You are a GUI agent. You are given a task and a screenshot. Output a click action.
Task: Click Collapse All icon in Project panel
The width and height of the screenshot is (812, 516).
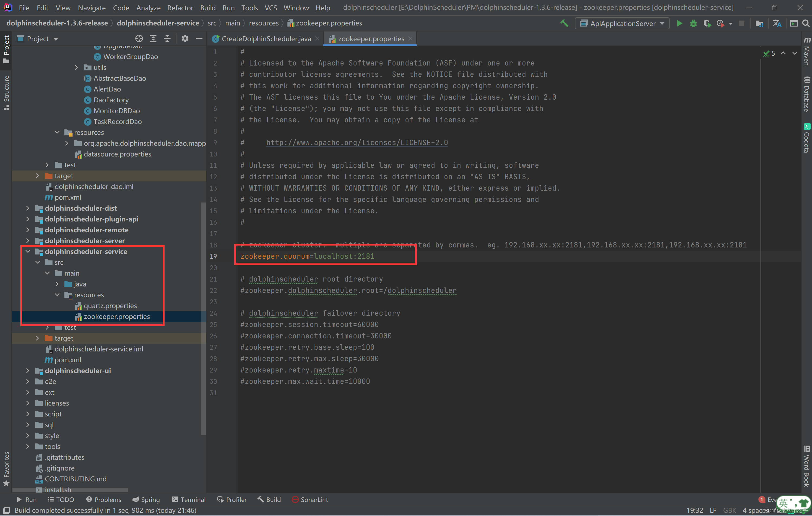pos(167,39)
